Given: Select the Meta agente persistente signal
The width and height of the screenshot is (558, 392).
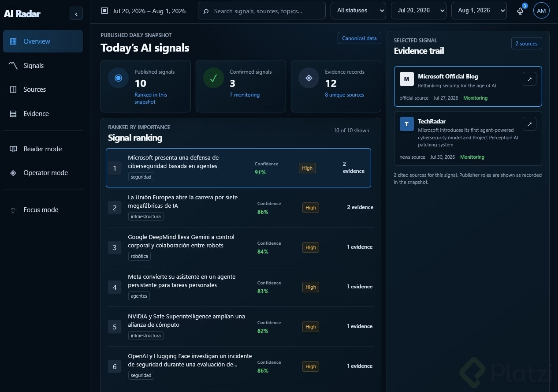Looking at the screenshot, I should 241,287.
